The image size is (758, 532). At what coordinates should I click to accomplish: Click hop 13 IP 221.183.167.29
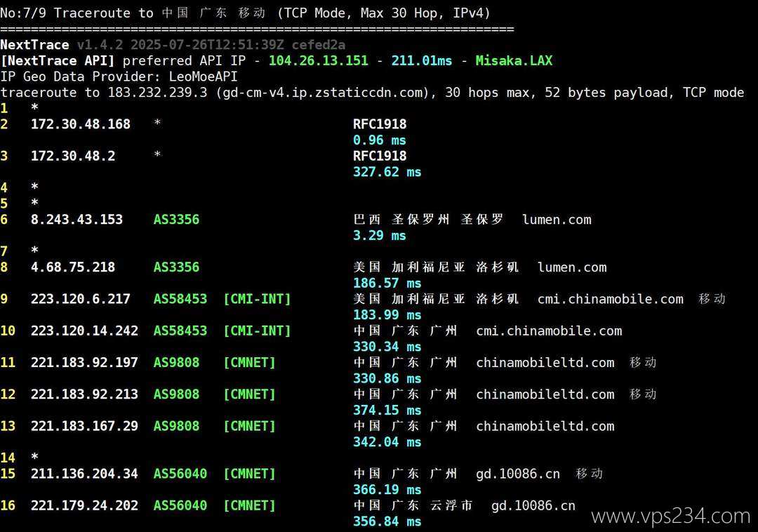point(84,426)
